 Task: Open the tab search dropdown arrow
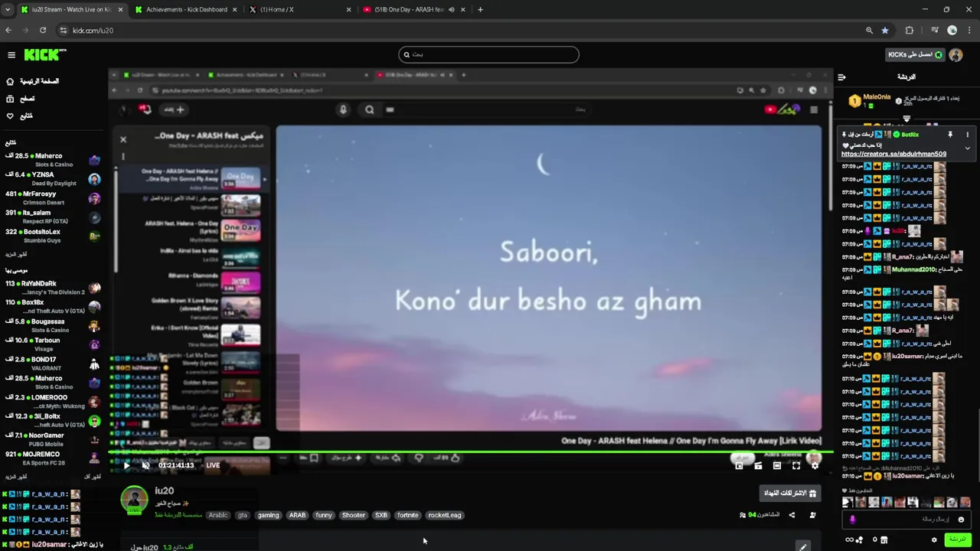pos(8,9)
